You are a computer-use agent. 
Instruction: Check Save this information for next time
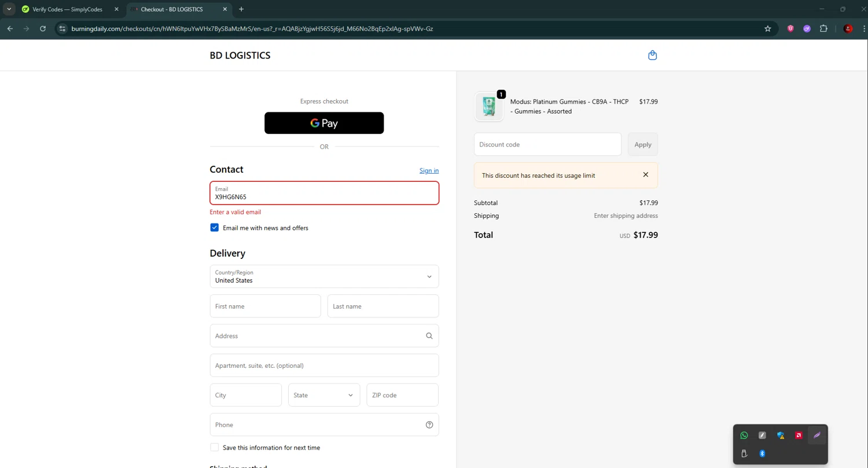coord(214,447)
